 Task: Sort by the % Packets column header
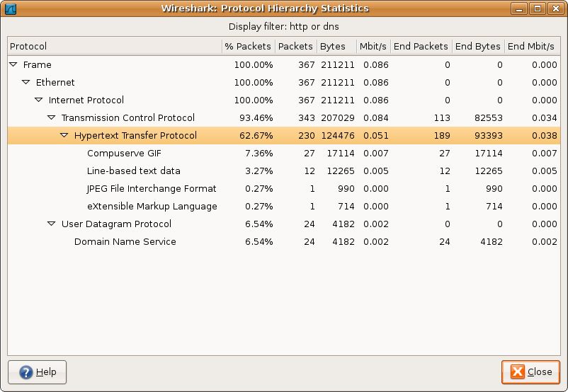(248, 46)
